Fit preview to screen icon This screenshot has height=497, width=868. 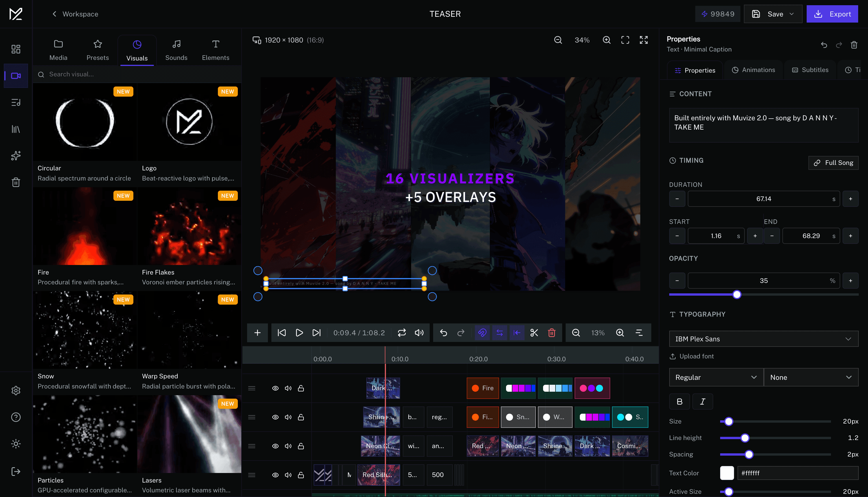coord(625,40)
